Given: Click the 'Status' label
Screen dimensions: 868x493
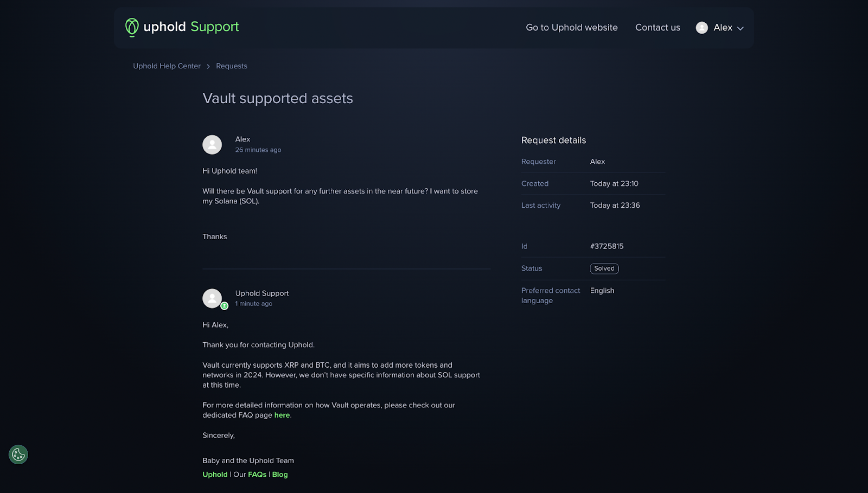Looking at the screenshot, I should pyautogui.click(x=532, y=268).
